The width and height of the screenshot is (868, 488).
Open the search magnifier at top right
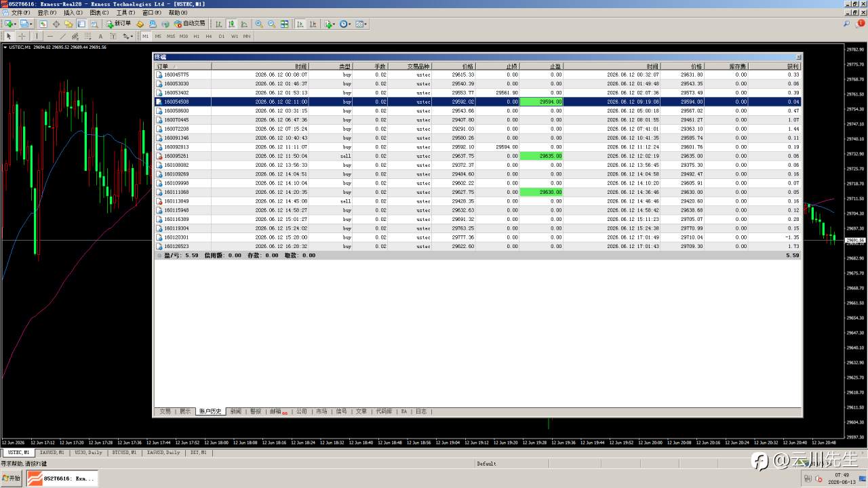pyautogui.click(x=847, y=24)
